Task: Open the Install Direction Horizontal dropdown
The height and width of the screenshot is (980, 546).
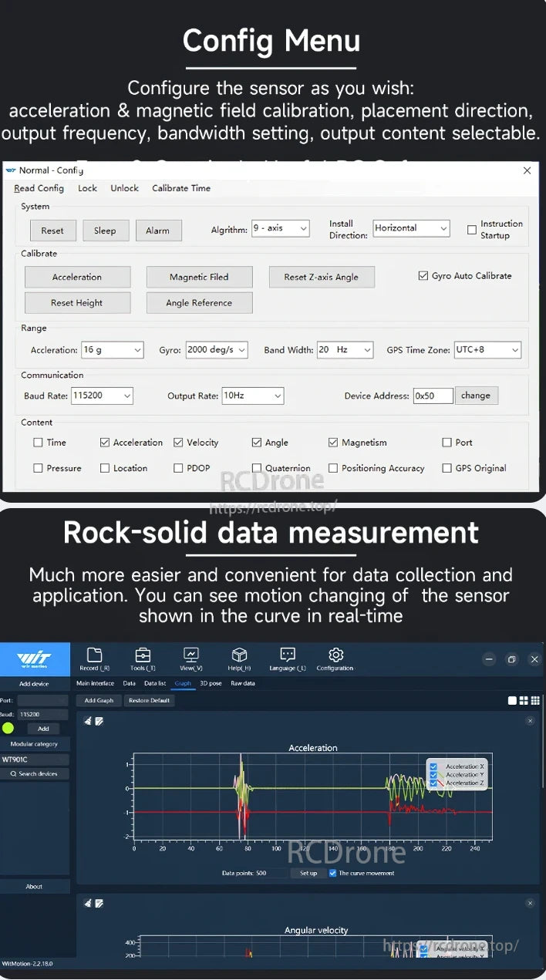Action: click(x=411, y=228)
